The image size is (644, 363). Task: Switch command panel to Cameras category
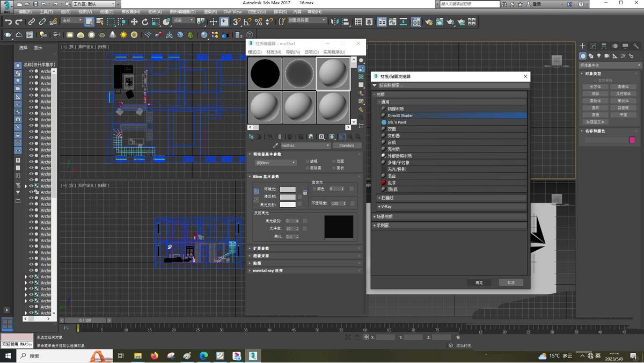[607, 56]
